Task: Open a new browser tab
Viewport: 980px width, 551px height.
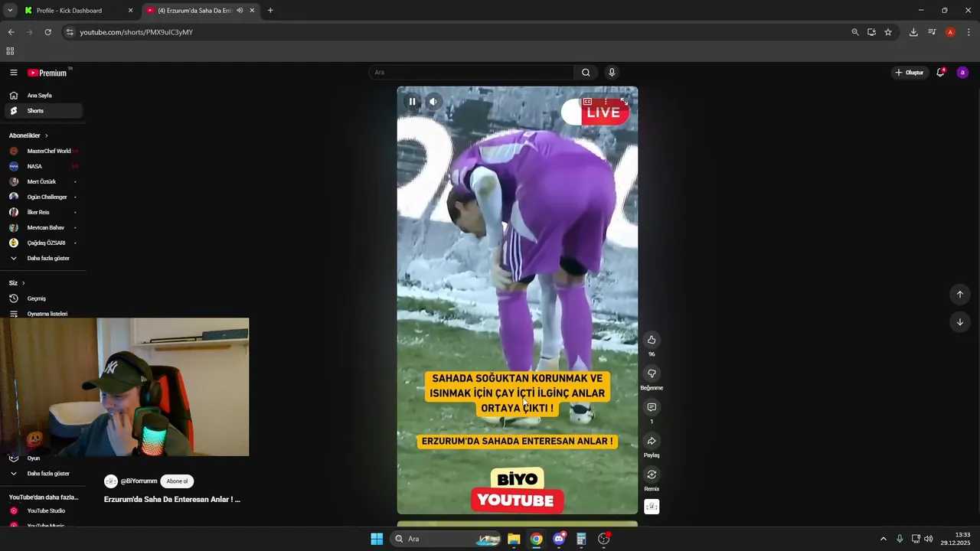Action: [270, 11]
